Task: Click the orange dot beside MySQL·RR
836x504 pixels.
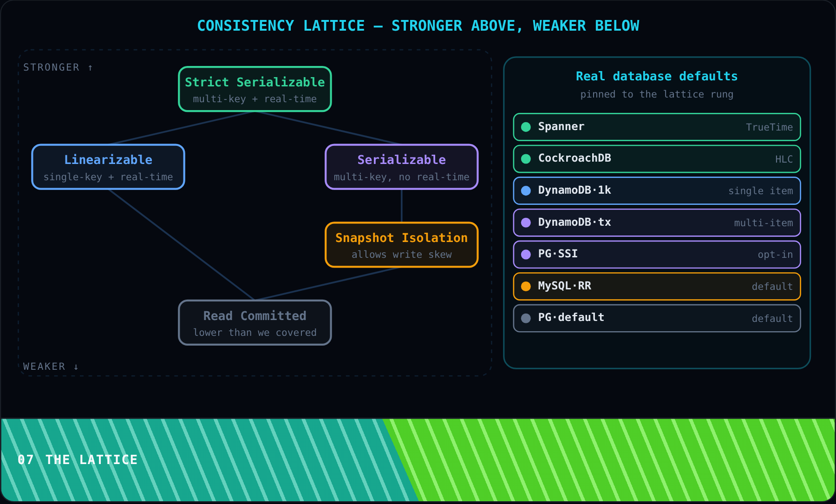Action: tap(526, 286)
